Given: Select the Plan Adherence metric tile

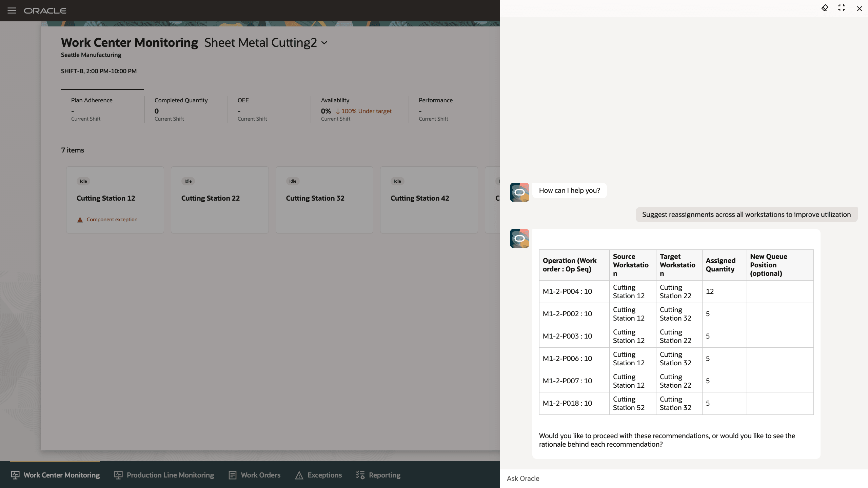Looking at the screenshot, I should tap(102, 109).
